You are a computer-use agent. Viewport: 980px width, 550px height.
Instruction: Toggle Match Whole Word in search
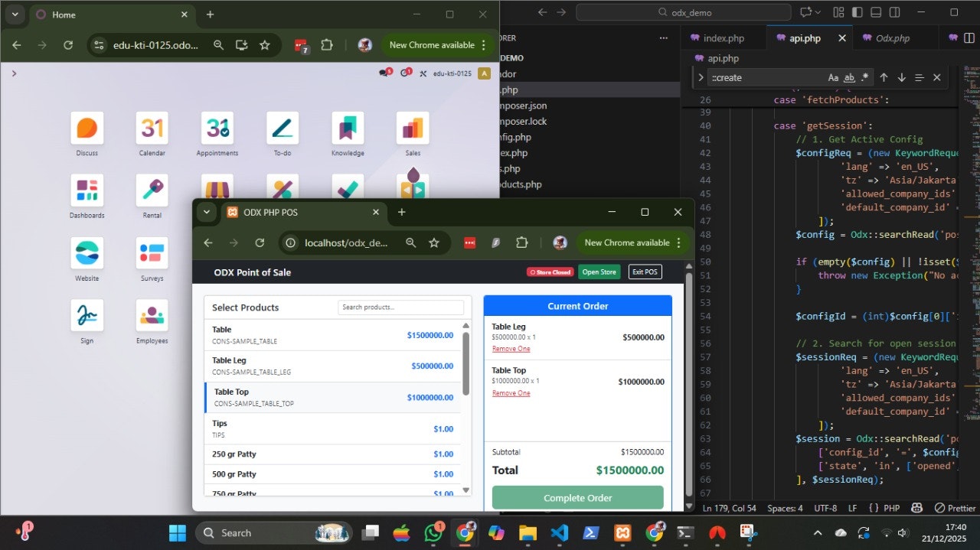tap(848, 77)
